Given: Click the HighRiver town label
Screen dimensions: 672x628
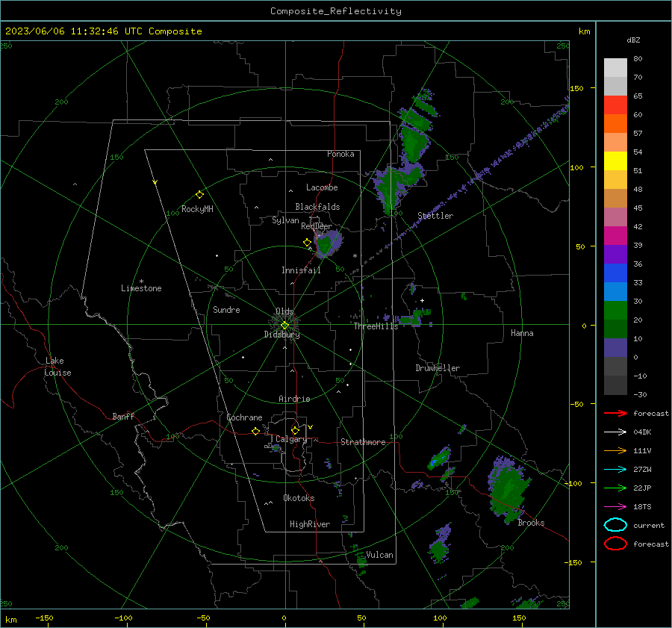Looking at the screenshot, I should pos(310,524).
